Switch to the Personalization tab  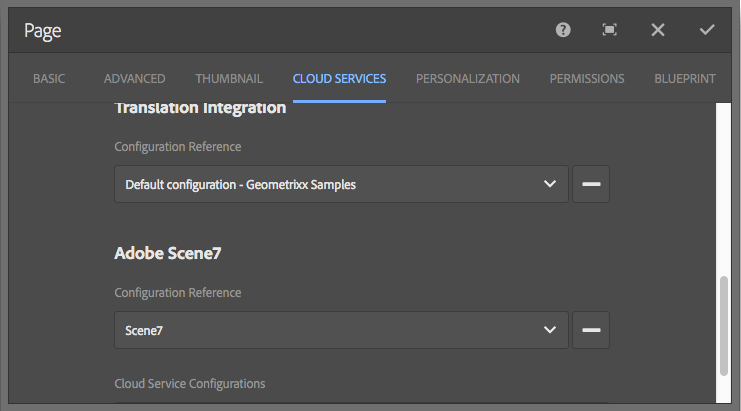click(x=467, y=79)
